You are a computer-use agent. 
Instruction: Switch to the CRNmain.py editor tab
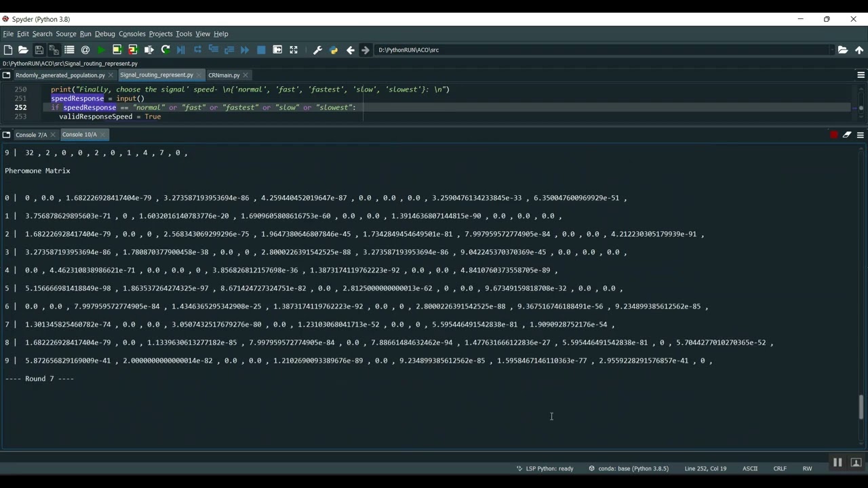pyautogui.click(x=224, y=75)
